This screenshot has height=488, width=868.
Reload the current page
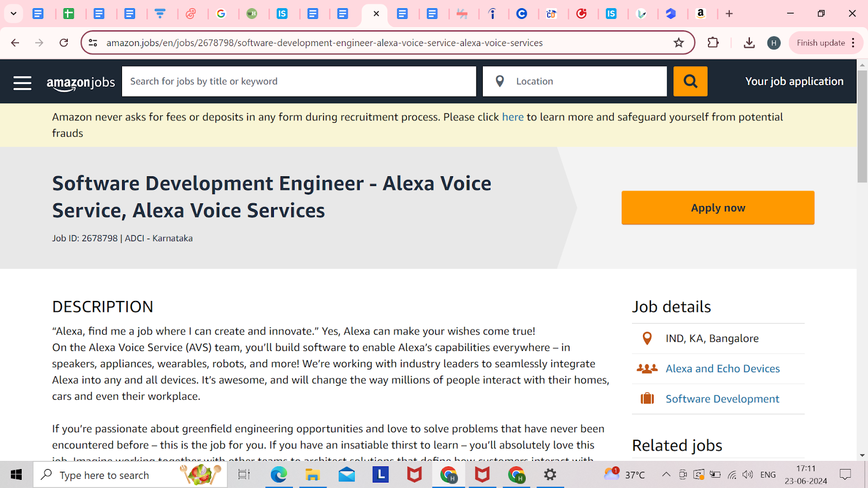(64, 43)
